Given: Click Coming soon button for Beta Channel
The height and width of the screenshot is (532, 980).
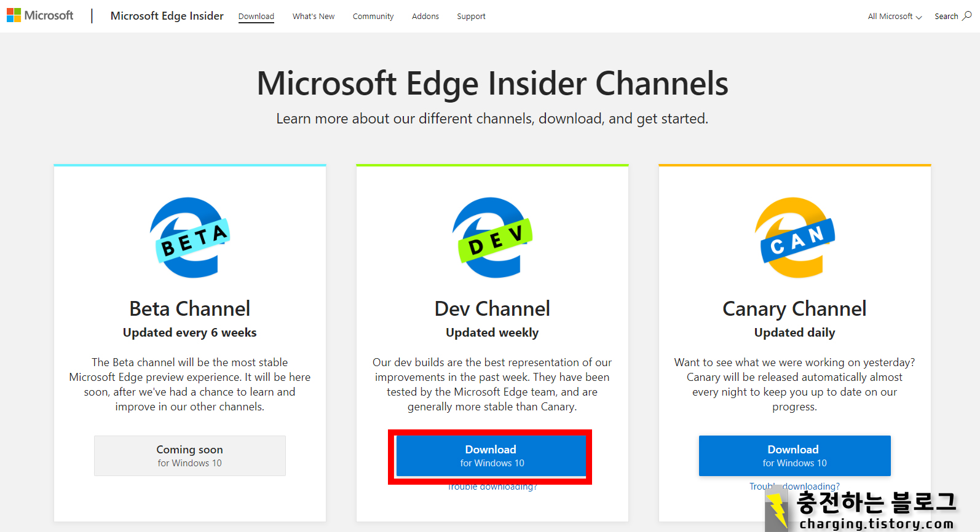Looking at the screenshot, I should (190, 456).
